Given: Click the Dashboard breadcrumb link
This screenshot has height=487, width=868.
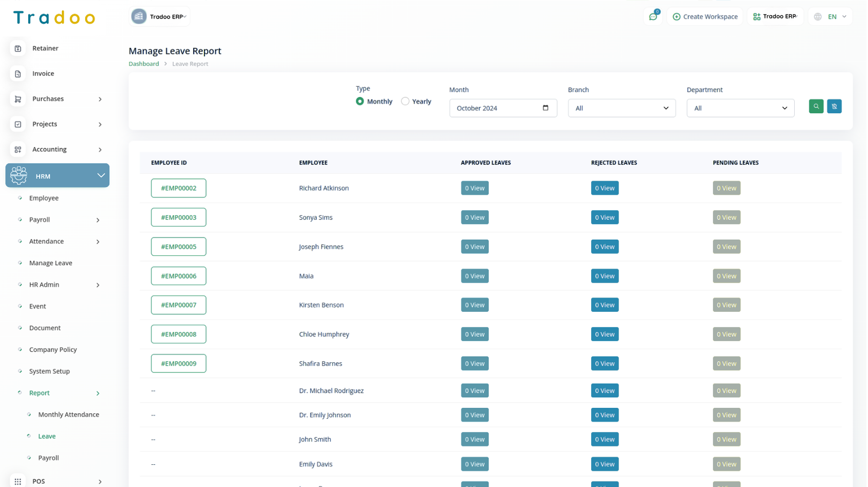Looking at the screenshot, I should 144,64.
